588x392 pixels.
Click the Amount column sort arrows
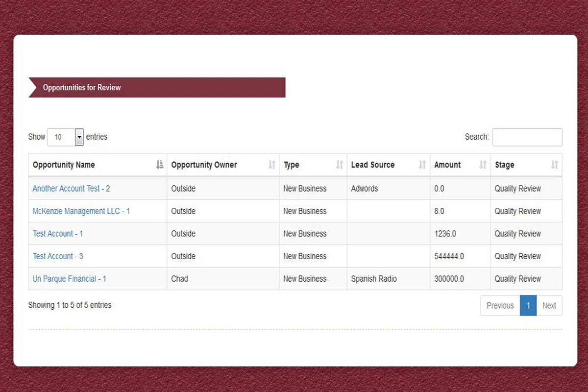pos(483,165)
